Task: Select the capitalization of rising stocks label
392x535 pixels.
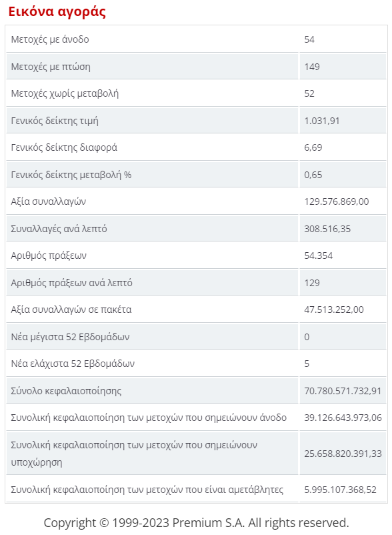Action: [x=149, y=418]
